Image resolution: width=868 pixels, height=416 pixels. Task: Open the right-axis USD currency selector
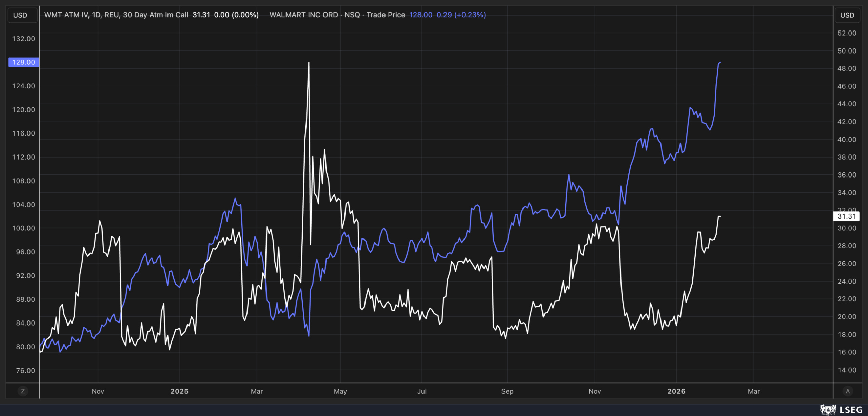point(847,15)
